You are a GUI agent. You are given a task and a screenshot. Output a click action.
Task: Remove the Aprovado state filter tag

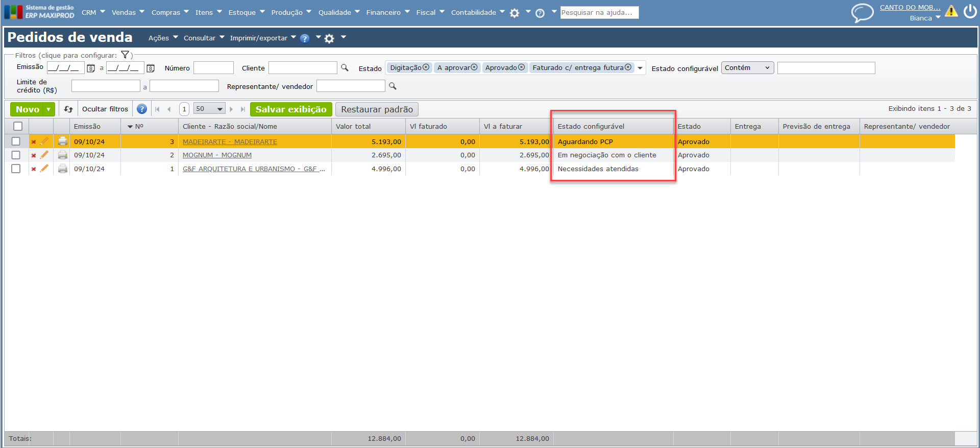[x=521, y=67]
